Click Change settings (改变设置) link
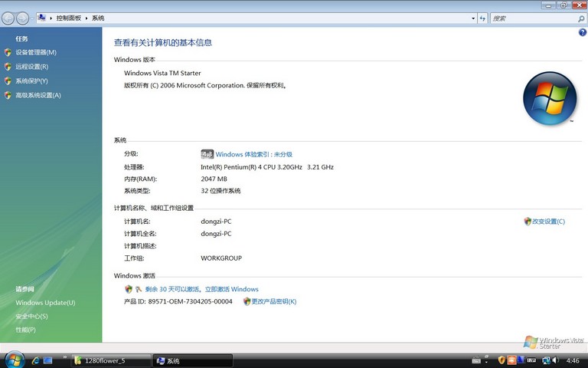 coord(548,221)
